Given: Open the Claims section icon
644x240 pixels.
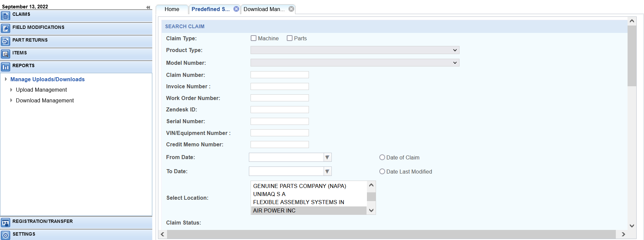Looking at the screenshot, I should click(x=5, y=16).
